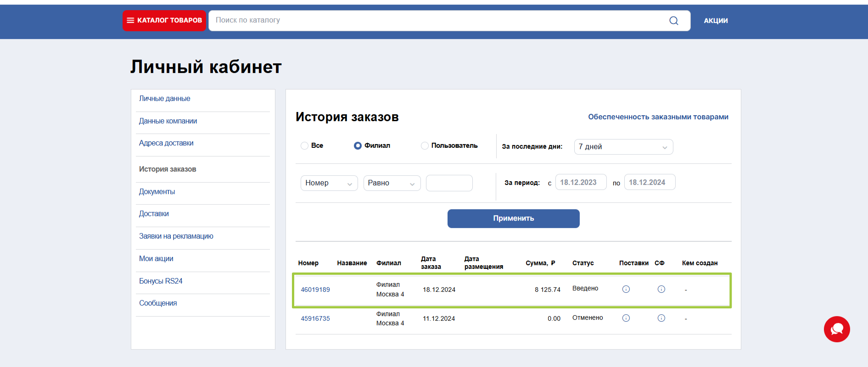Go to Документы section
The image size is (868, 367).
click(157, 192)
